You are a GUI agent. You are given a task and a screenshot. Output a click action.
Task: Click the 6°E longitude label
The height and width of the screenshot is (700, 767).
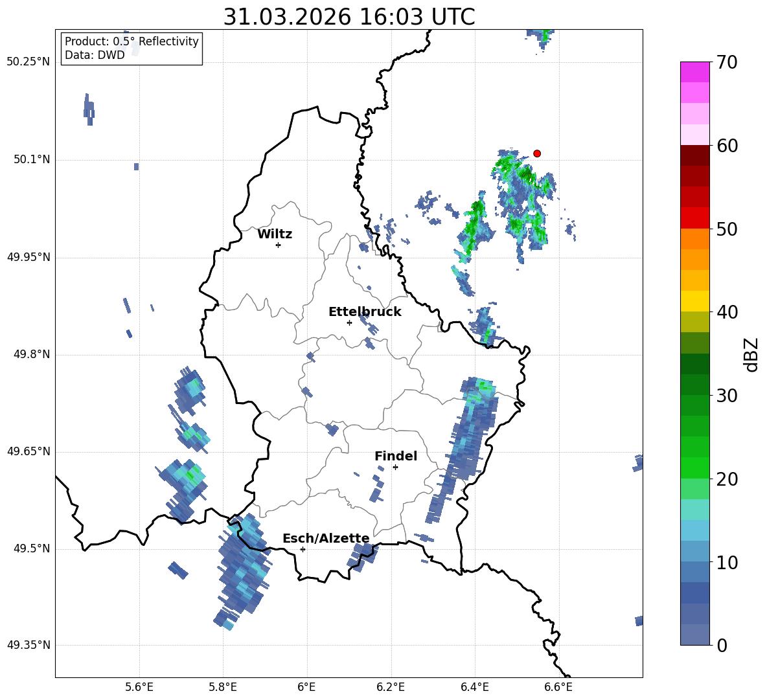point(306,687)
